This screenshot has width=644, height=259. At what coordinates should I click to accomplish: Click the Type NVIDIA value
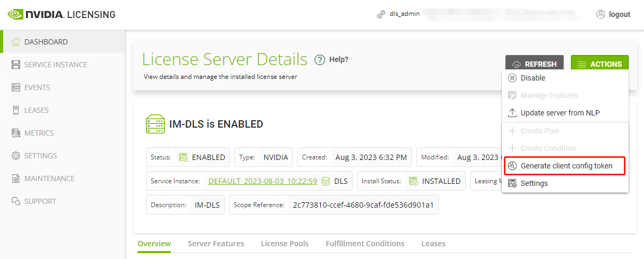(x=276, y=157)
